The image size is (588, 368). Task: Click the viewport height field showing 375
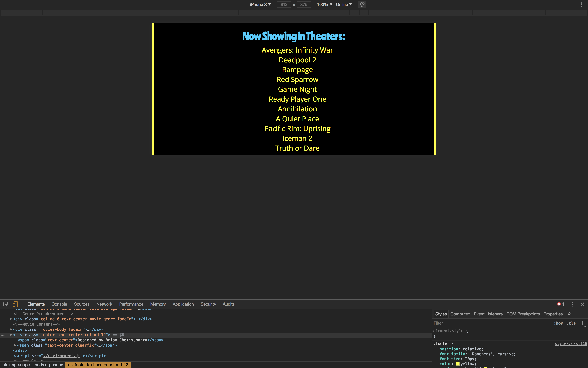(x=304, y=5)
